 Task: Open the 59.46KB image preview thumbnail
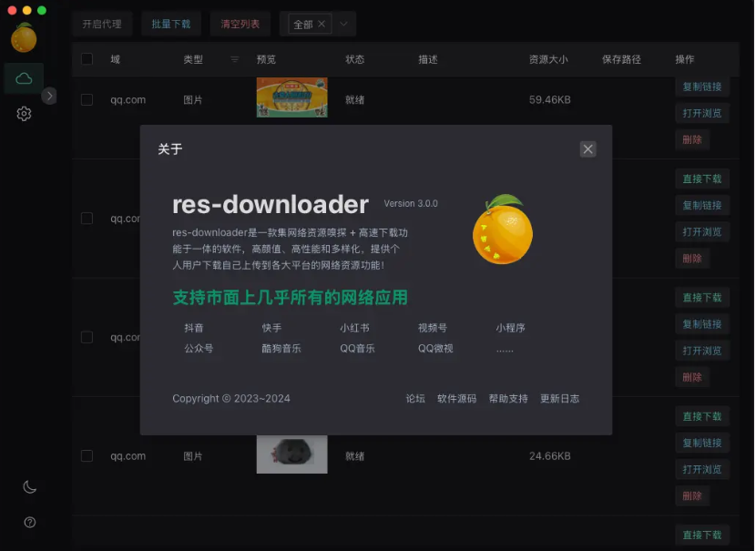(291, 97)
